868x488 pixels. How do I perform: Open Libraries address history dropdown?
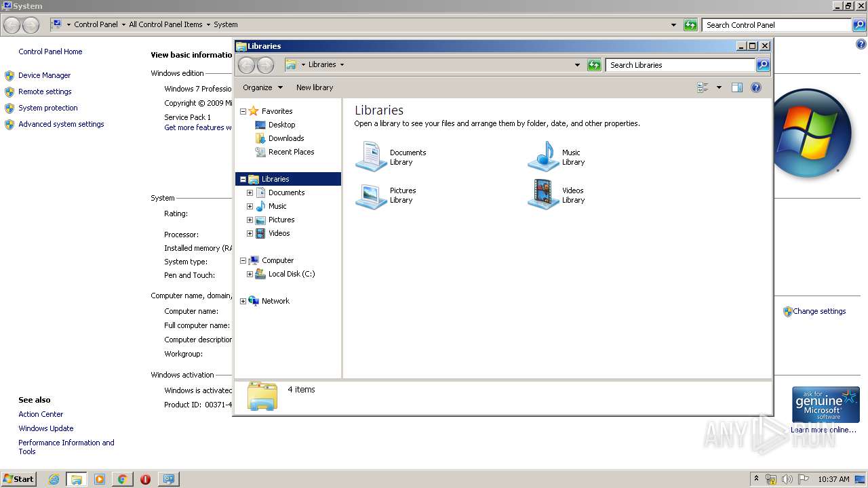pos(577,65)
